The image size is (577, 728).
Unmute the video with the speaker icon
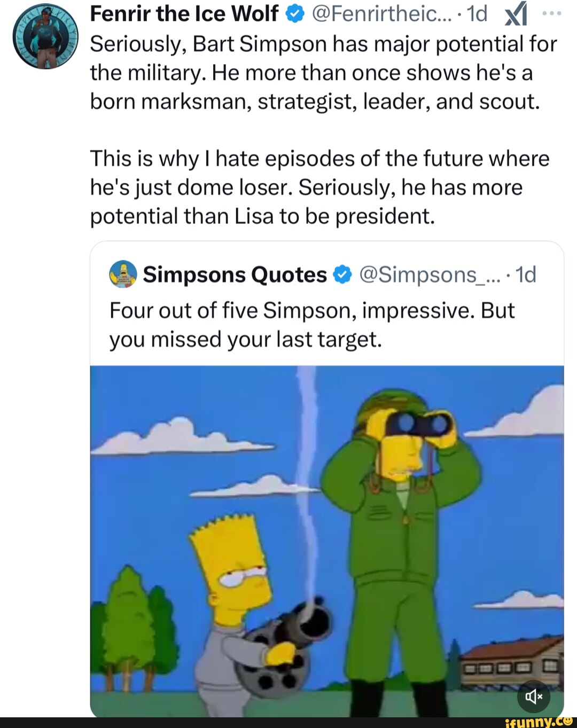click(x=534, y=696)
